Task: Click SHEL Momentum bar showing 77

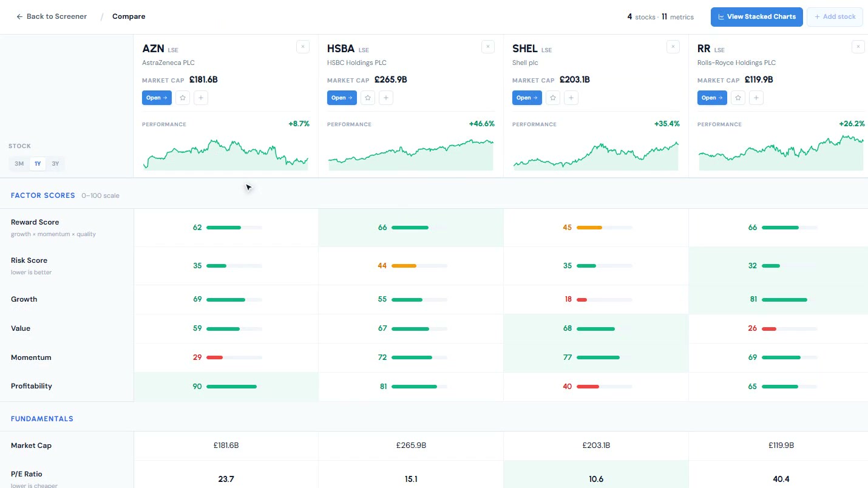Action: [x=605, y=358]
